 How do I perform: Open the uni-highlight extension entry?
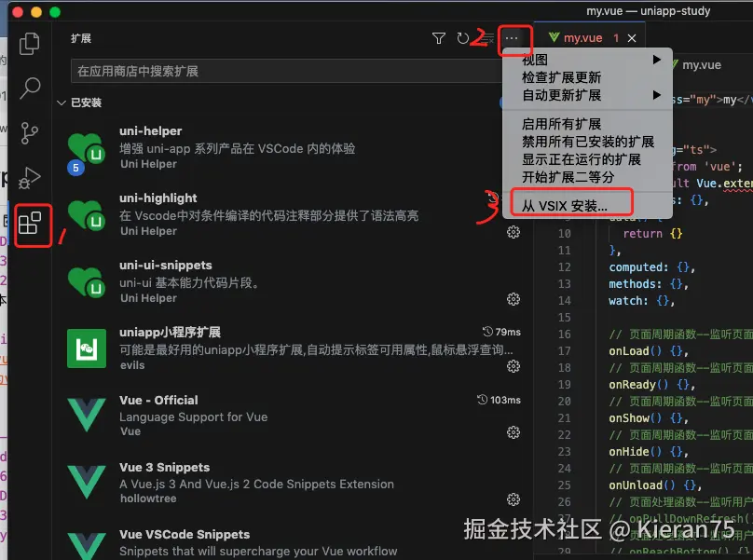pyautogui.click(x=293, y=215)
